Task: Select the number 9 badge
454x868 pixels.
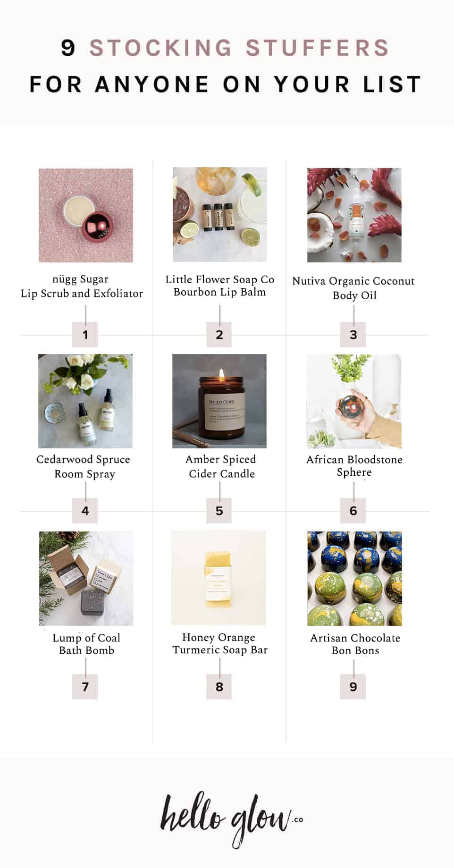Action: (353, 687)
